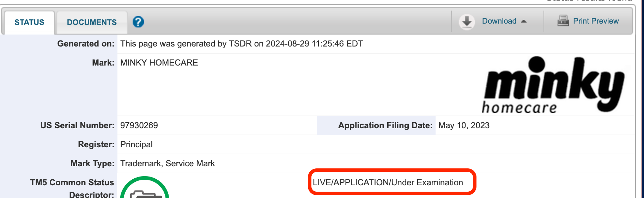
Task: Click the US Serial Number label
Action: [x=77, y=125]
